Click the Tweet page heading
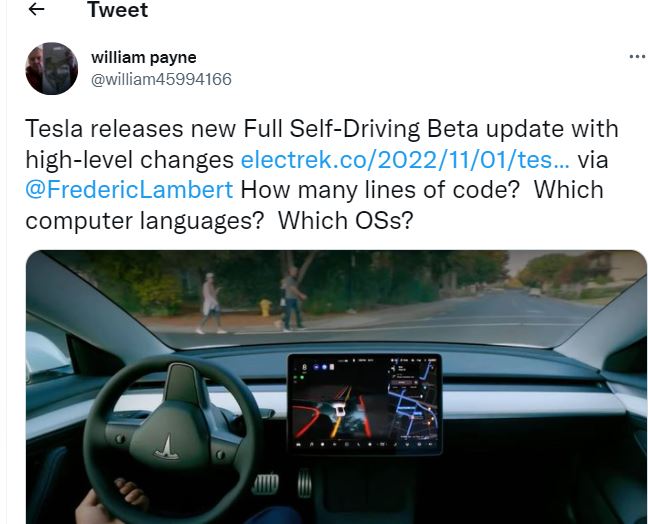 (117, 10)
